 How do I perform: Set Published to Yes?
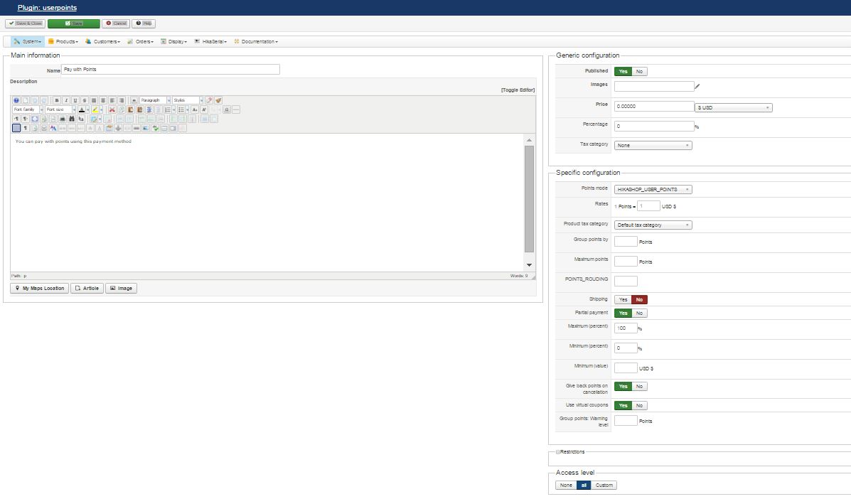tap(623, 72)
